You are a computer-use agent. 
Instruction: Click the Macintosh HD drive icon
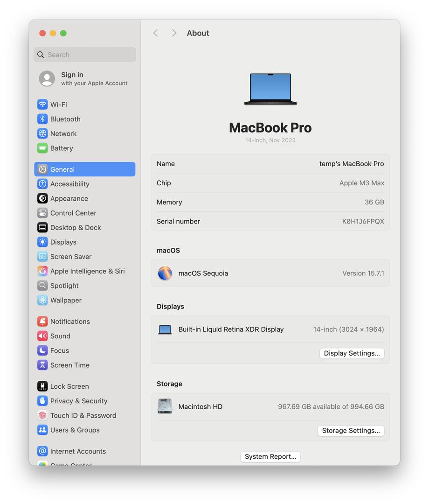pos(165,406)
